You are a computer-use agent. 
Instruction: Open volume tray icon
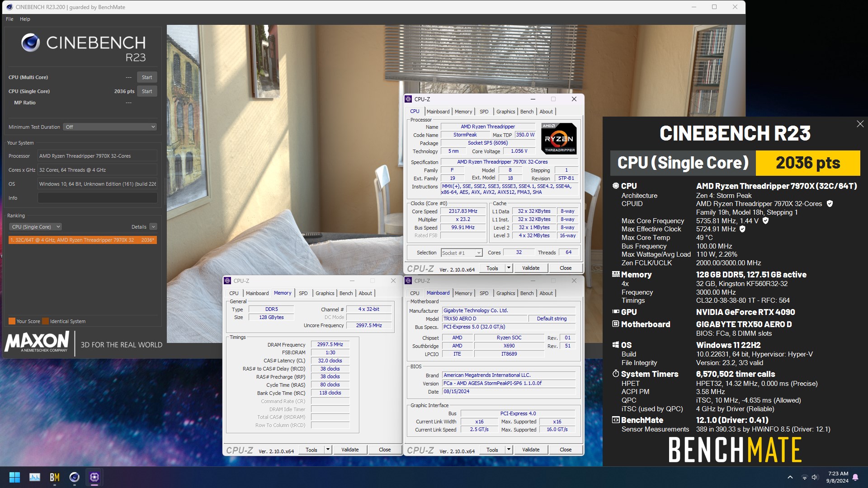click(x=815, y=477)
